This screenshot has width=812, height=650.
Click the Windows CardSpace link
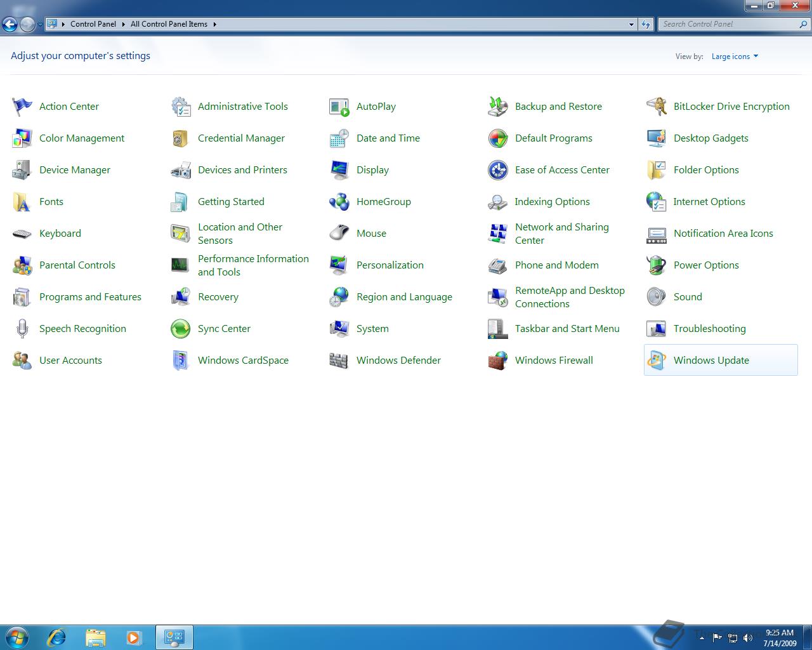pos(243,361)
